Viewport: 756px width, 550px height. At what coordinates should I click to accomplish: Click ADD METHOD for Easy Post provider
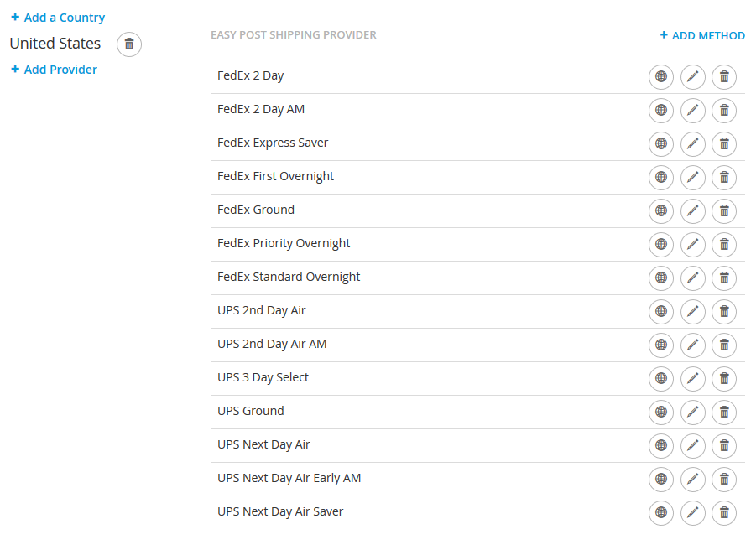click(702, 36)
